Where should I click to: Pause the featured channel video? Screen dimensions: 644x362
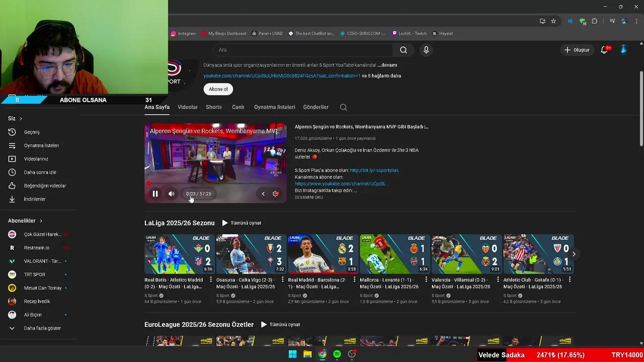[155, 194]
